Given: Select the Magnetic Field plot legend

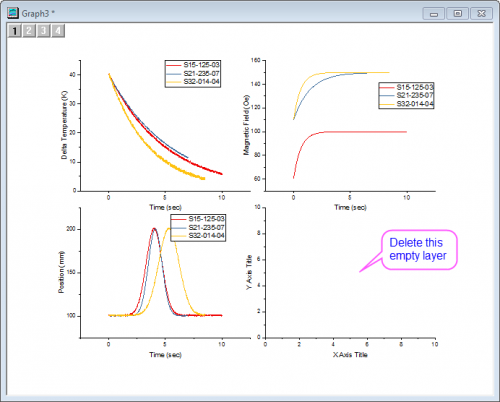Looking at the screenshot, I should 406,96.
